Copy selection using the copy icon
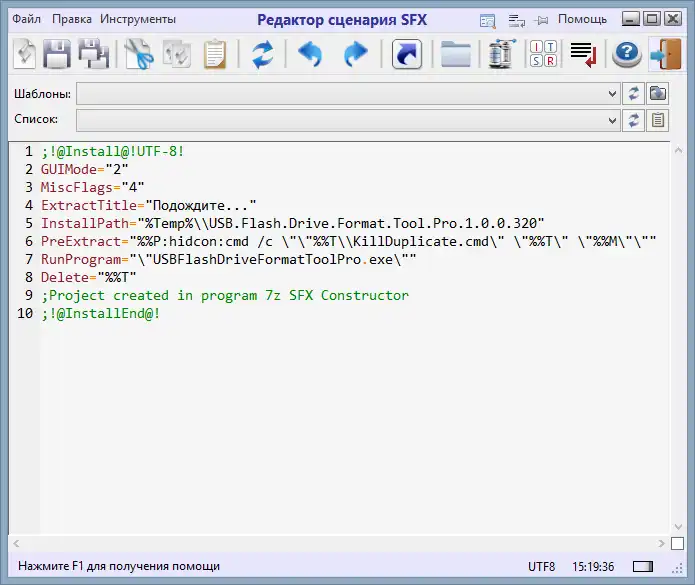 point(176,54)
